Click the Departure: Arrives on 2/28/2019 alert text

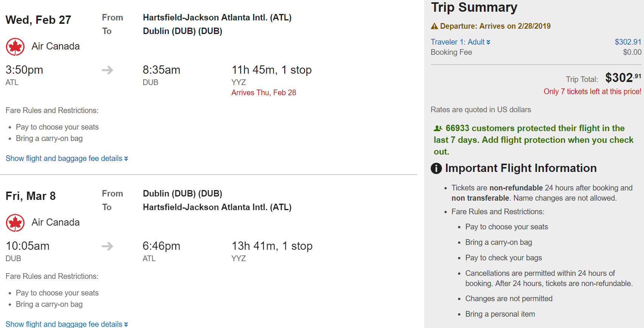pos(495,26)
